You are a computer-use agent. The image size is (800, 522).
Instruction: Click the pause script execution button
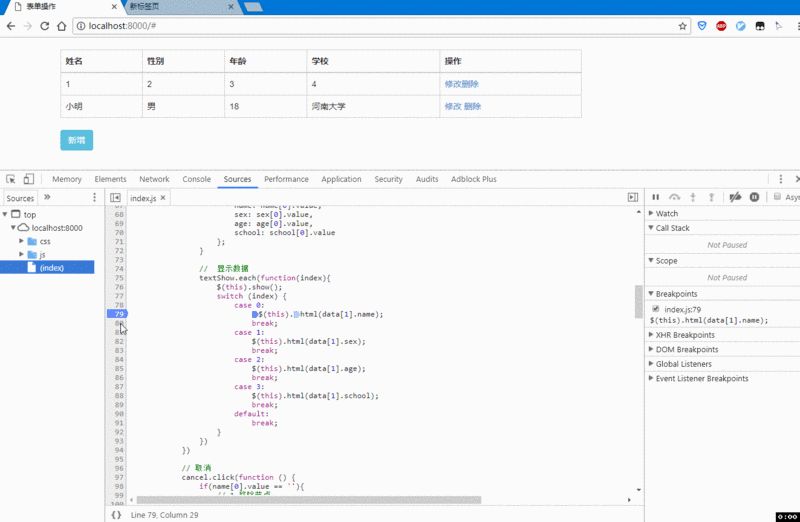tap(656, 198)
